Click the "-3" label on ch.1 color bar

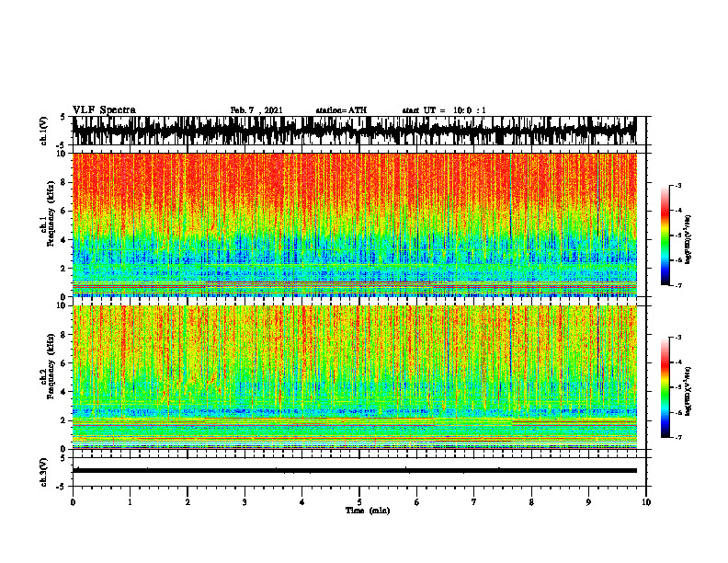678,186
